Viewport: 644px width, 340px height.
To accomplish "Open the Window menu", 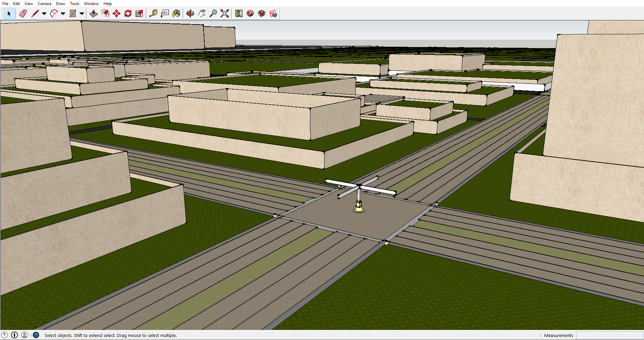I will [91, 3].
